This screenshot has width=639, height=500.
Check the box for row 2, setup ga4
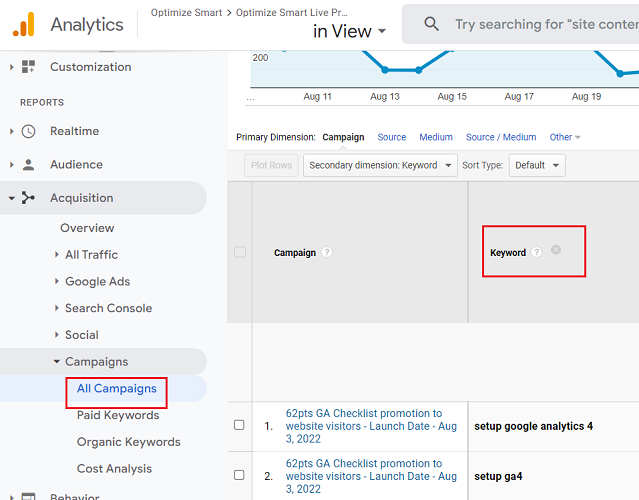(x=239, y=475)
